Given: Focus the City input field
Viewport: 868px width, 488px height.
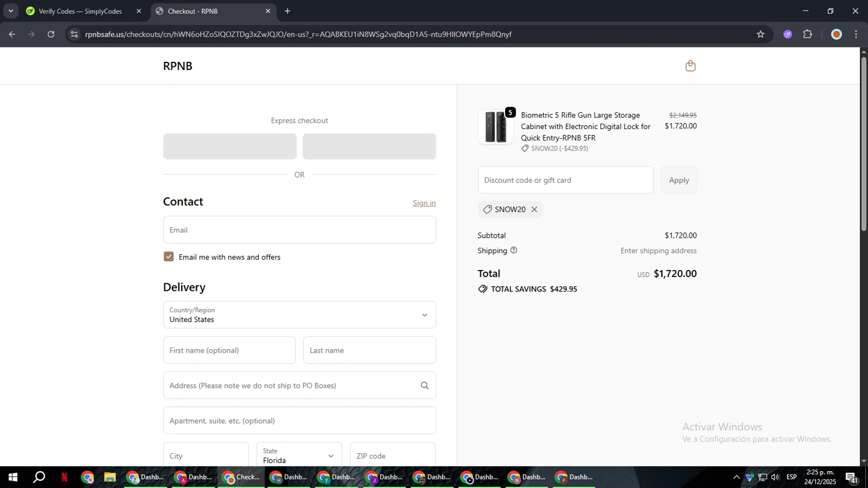Looking at the screenshot, I should pos(206,455).
